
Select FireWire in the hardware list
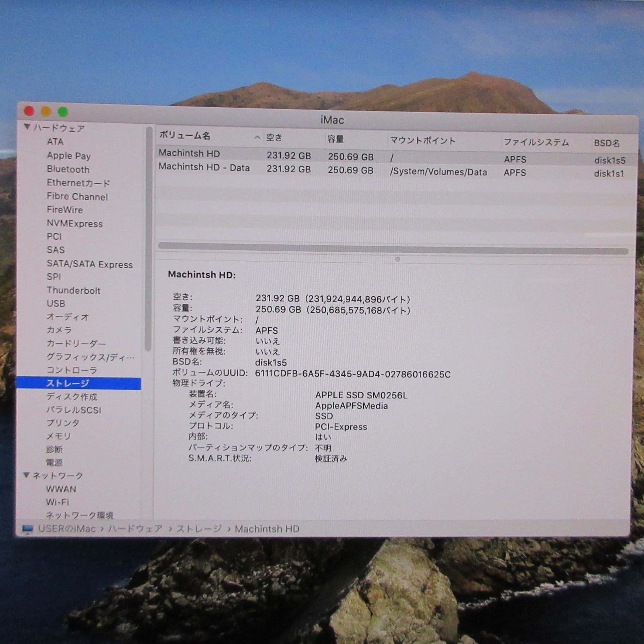pyautogui.click(x=65, y=210)
